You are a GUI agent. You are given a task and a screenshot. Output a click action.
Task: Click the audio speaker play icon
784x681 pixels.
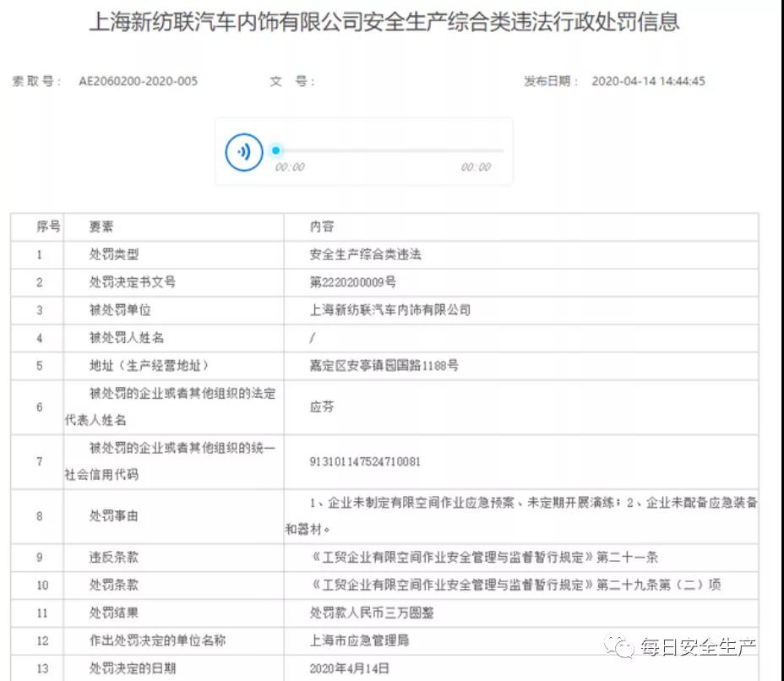244,152
